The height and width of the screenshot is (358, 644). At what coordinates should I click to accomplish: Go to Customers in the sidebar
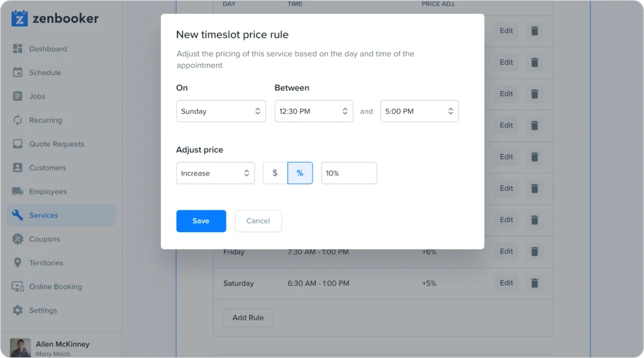(61, 168)
